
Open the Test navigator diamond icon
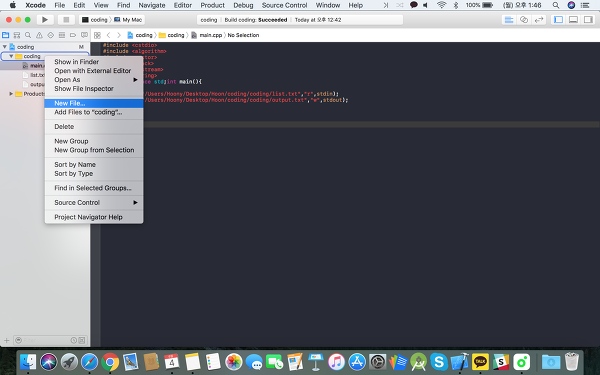[x=51, y=35]
